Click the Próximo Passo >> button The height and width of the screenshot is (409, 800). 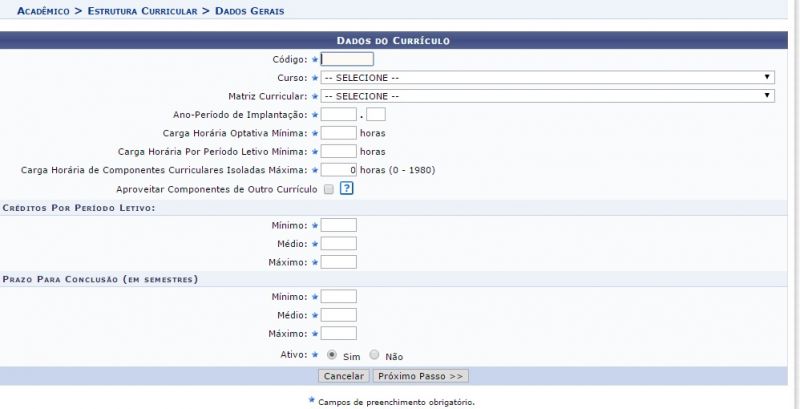click(x=420, y=376)
